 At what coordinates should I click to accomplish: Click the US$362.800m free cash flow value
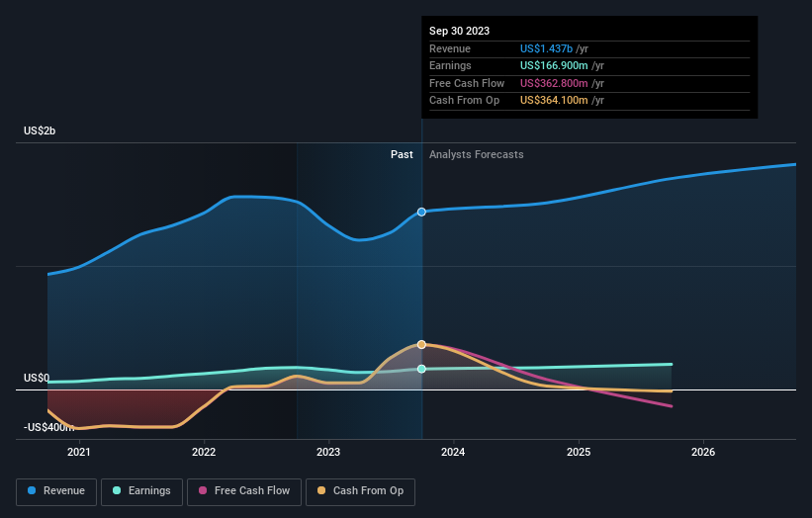point(554,83)
